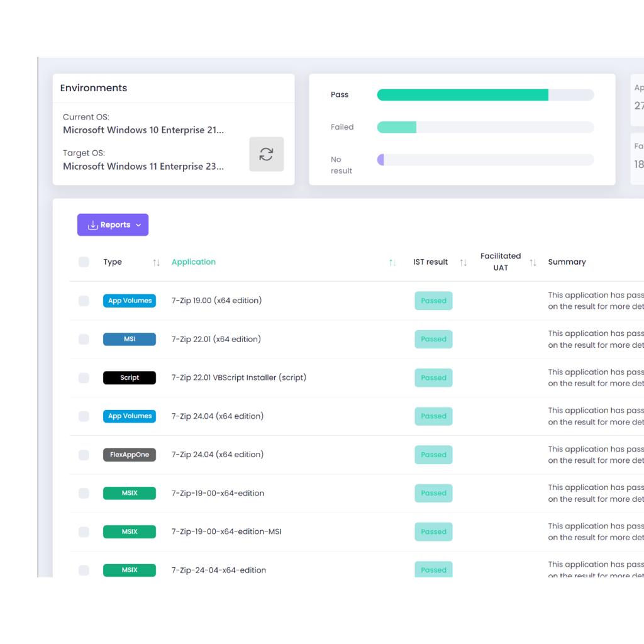The width and height of the screenshot is (644, 644).
Task: Check the 7-Zip-24-04-x64-edition row checkbox
Action: pos(84,570)
